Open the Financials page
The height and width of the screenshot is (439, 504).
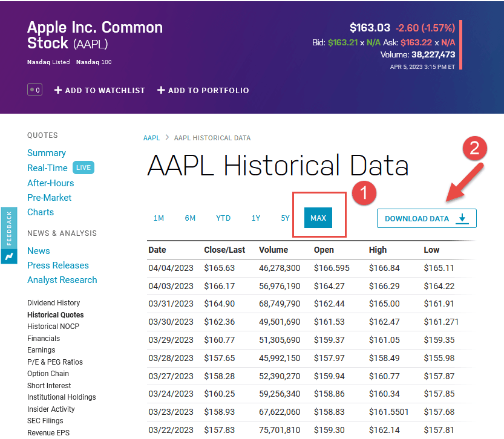44,339
